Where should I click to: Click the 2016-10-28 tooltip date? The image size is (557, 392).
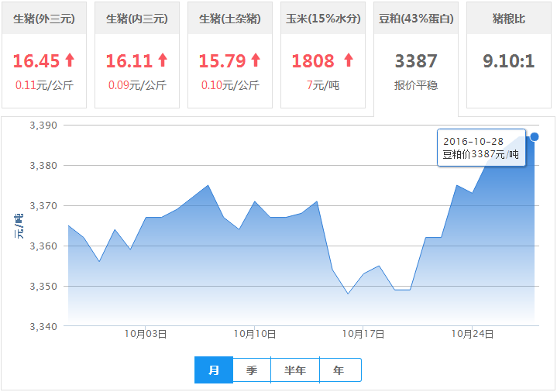pyautogui.click(x=473, y=142)
